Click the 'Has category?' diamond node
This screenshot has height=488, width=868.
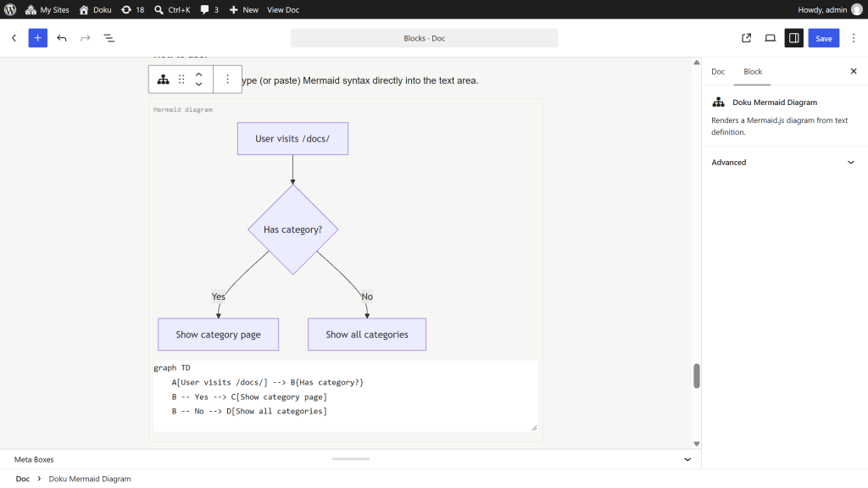tap(292, 230)
